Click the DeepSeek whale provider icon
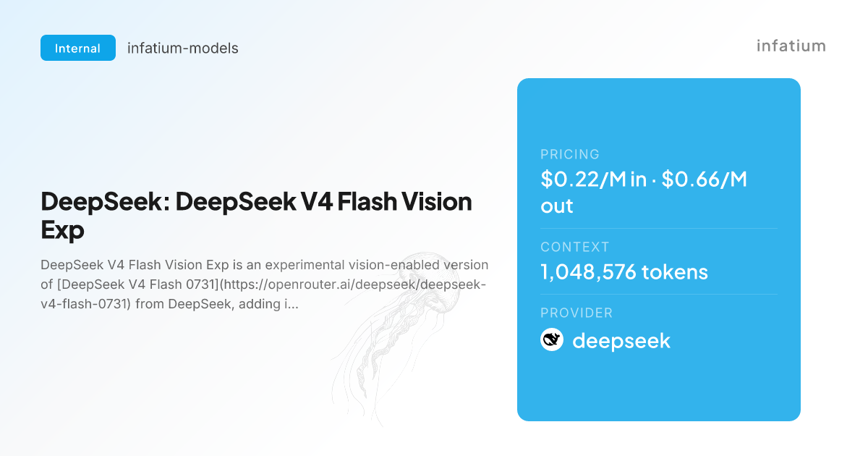Viewport: 868px width, 456px height. point(552,339)
